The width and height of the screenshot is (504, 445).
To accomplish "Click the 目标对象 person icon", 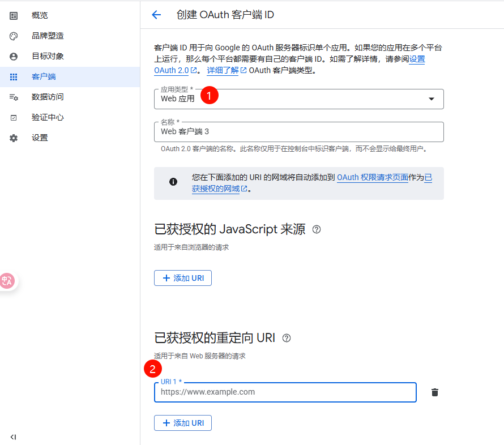I will tap(14, 57).
